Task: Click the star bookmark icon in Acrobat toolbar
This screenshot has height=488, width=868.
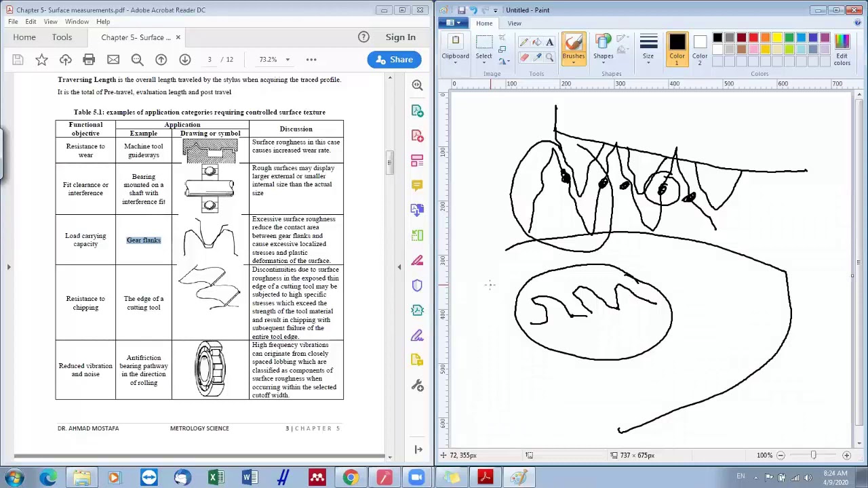Action: pyautogui.click(x=41, y=60)
